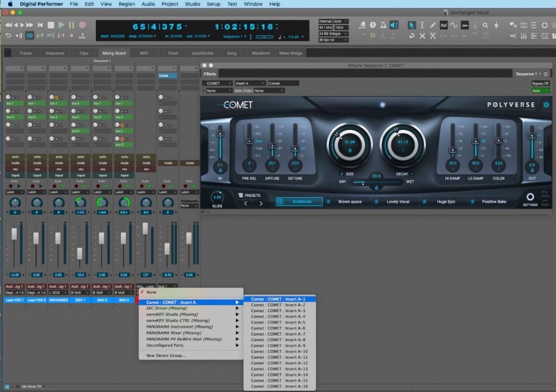Viewport: 556px width, 392px height.
Task: Choose Comet : COMET : Insert A-5
Action: (279, 323)
